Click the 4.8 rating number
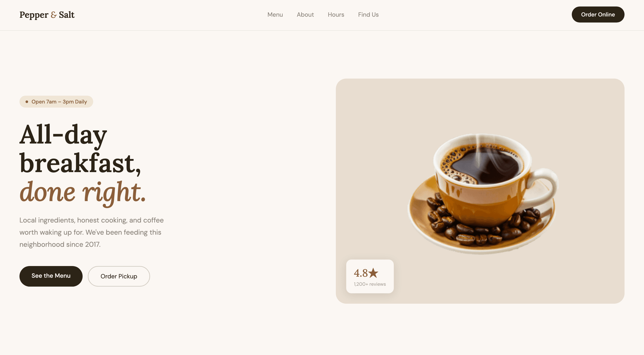The image size is (644, 355). [361, 273]
